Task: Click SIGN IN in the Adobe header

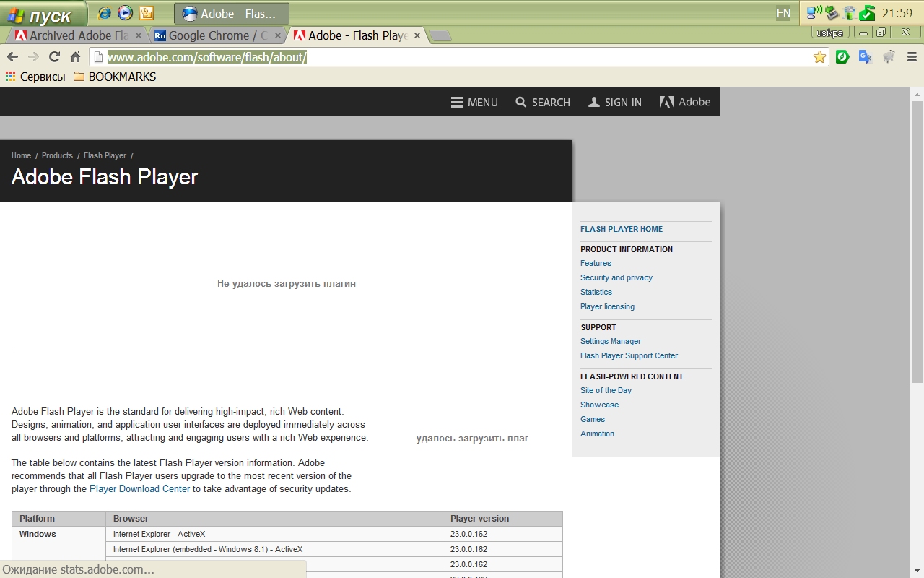Action: tap(615, 102)
